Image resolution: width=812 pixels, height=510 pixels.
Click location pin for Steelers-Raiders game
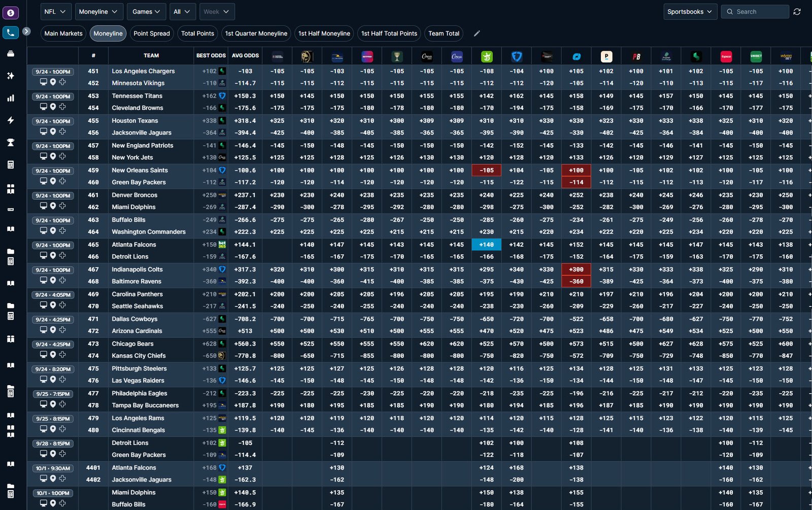tap(53, 379)
